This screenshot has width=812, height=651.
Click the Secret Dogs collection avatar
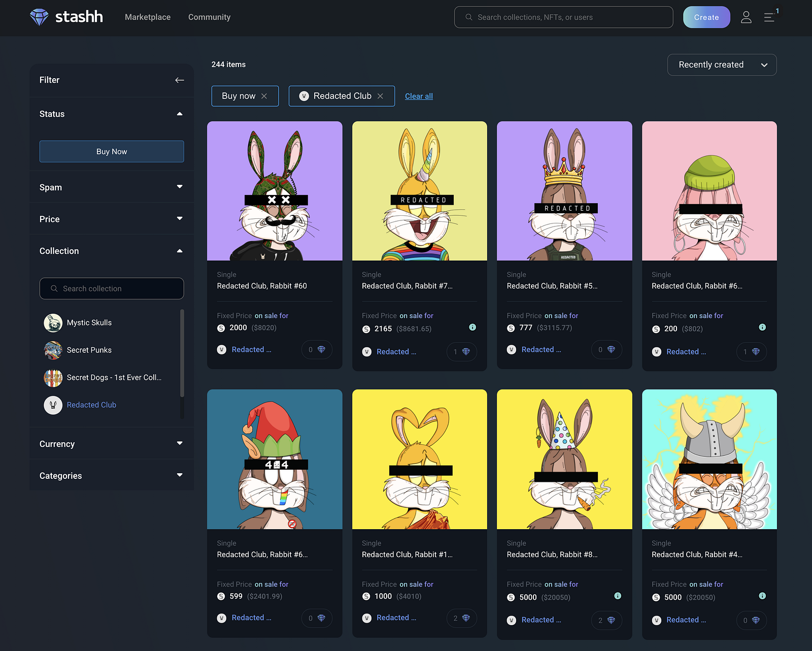[x=53, y=377]
